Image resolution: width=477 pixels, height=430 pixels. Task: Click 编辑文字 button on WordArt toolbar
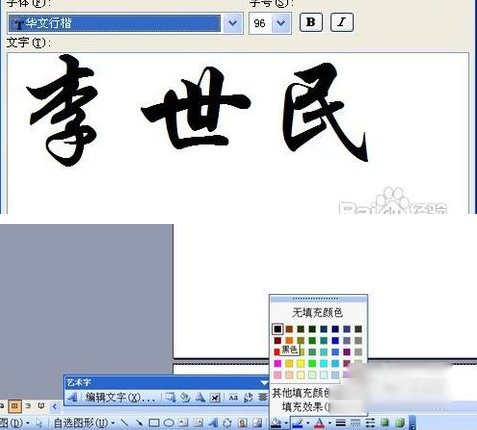click(120, 397)
